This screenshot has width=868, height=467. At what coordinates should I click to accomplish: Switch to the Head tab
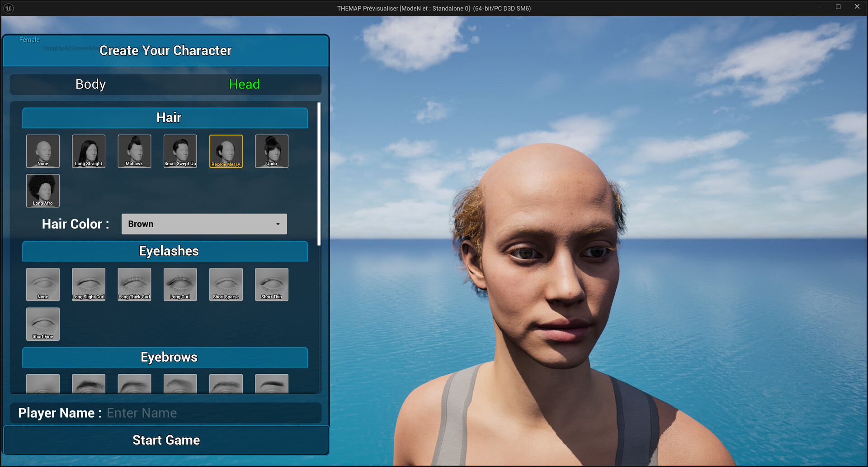point(244,84)
